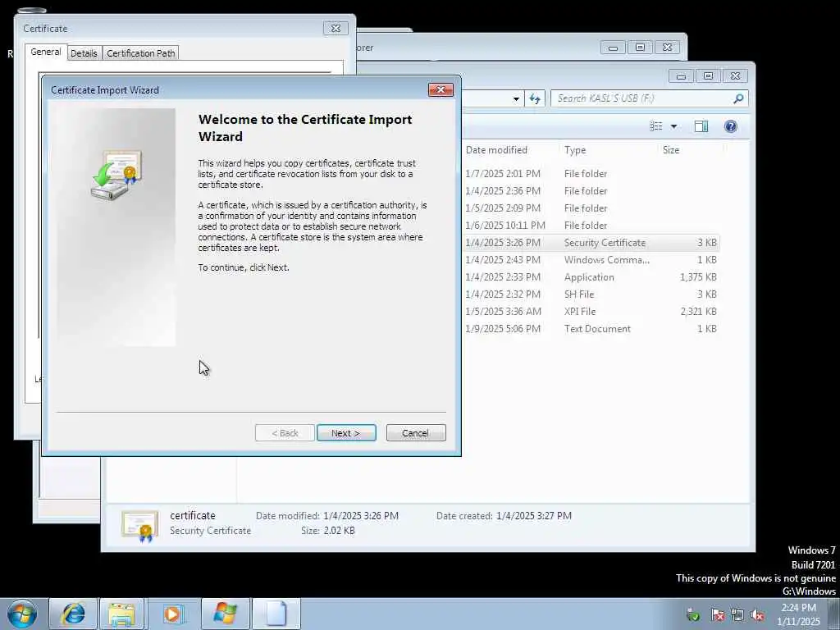Open view options dropdown arrow
The height and width of the screenshot is (630, 840).
coord(674,126)
